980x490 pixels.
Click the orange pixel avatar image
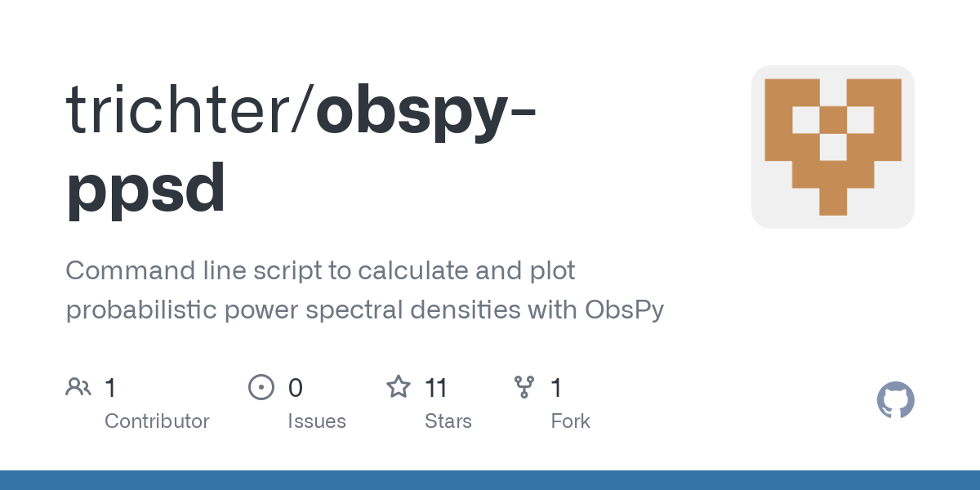[833, 147]
